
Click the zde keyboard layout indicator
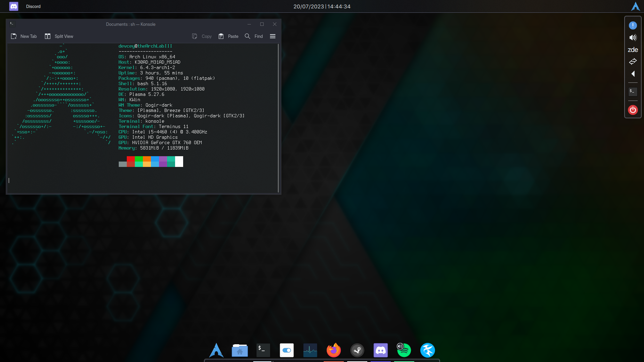coord(633,50)
